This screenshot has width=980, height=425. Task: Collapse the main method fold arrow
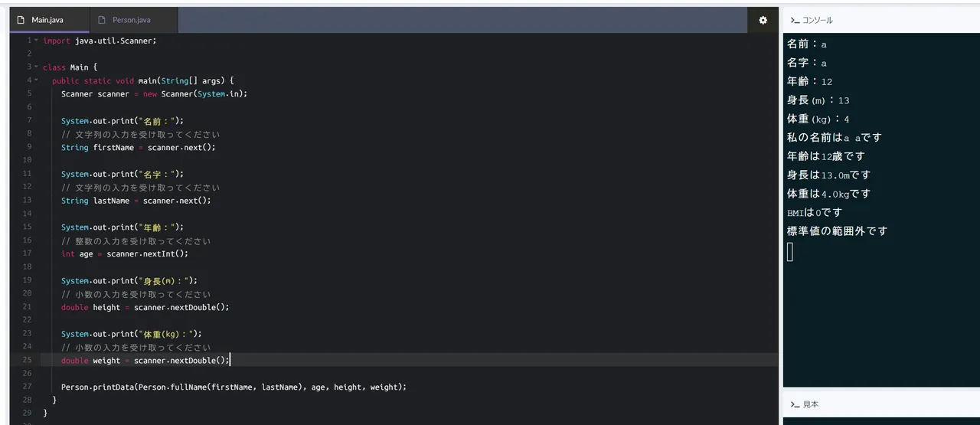click(36, 80)
